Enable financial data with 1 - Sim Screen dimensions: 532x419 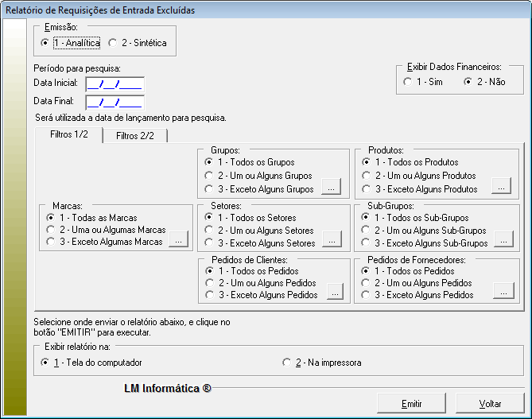(408, 82)
